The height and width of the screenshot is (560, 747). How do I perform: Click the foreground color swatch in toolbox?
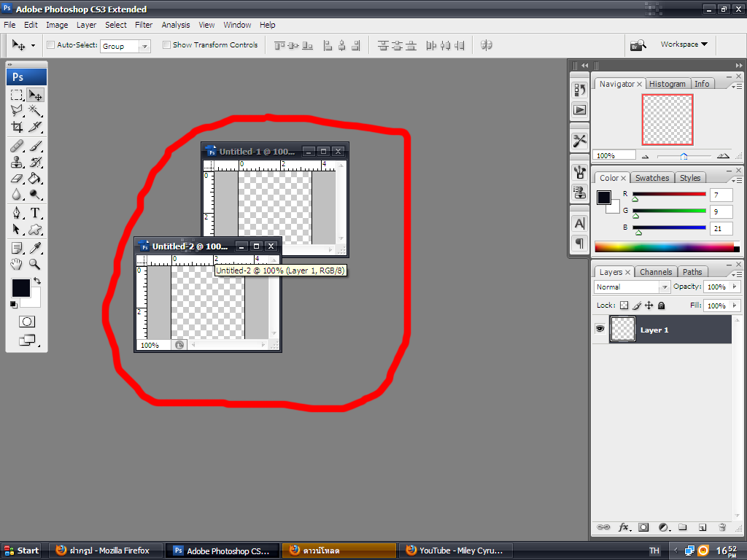tap(21, 288)
